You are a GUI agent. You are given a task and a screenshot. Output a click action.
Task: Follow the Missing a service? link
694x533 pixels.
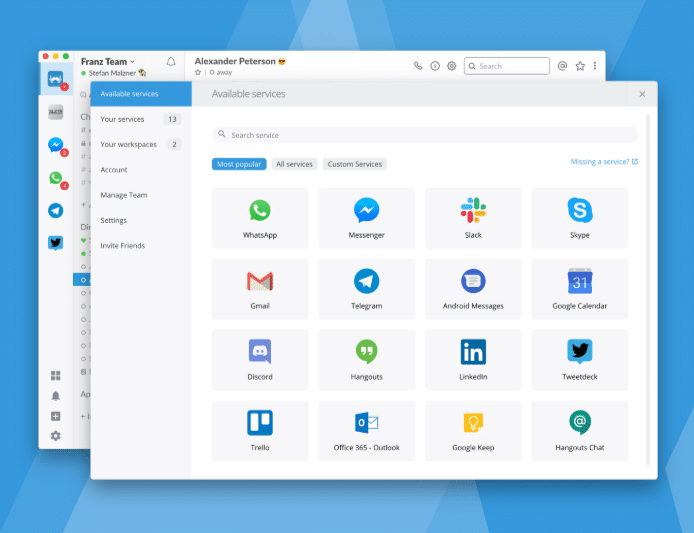tap(604, 162)
